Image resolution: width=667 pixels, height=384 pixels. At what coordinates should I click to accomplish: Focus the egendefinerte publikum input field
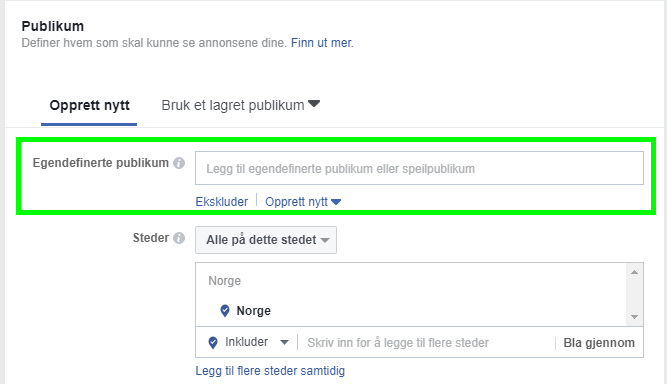[419, 168]
